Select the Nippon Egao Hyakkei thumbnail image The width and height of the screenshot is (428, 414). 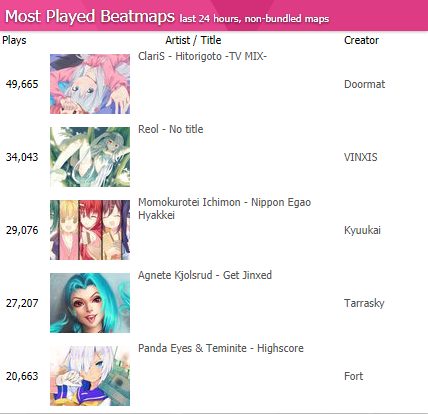tap(90, 230)
